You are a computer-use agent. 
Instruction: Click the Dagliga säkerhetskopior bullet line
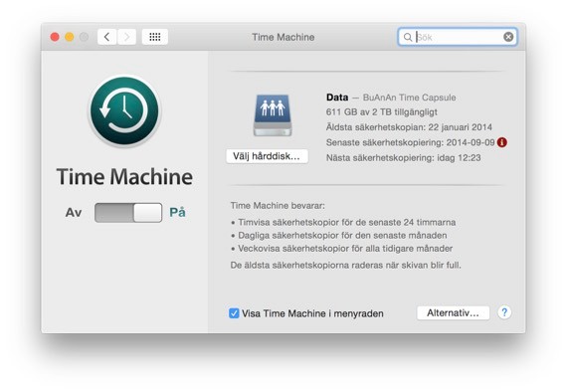(339, 236)
